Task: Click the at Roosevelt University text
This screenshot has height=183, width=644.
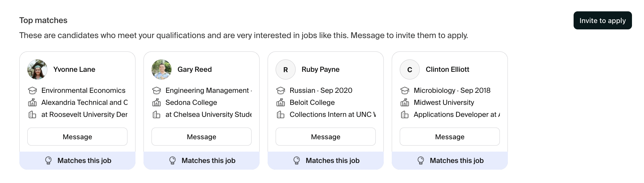Action: (84, 115)
